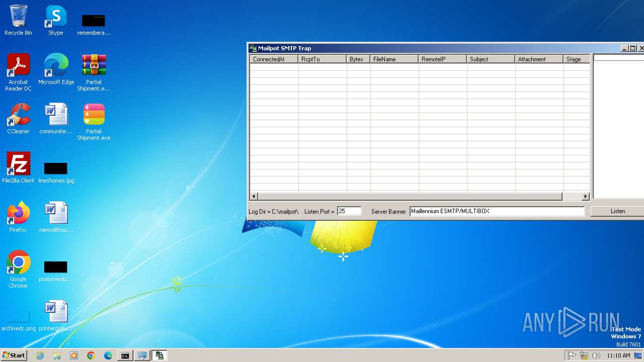Viewport: 644px width, 362px height.
Task: Open the CCleaner desktop shortcut
Action: 18,119
